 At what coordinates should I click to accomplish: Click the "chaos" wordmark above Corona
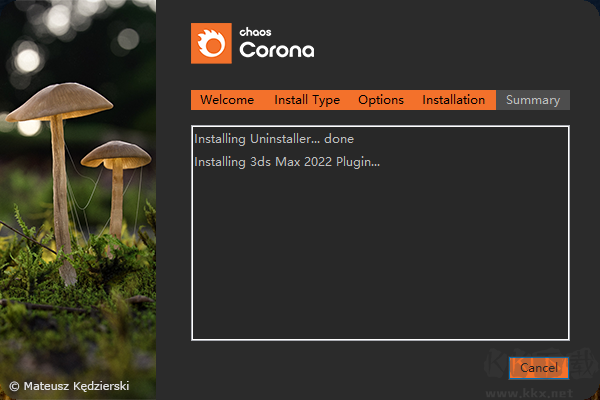(256, 32)
